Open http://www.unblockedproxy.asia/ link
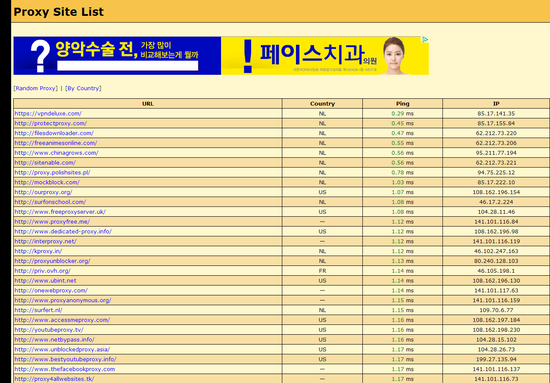This screenshot has width=550, height=383. coord(62,349)
